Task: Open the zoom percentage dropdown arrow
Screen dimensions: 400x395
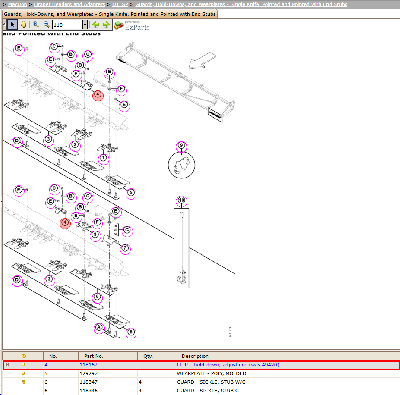Action: click(x=85, y=25)
